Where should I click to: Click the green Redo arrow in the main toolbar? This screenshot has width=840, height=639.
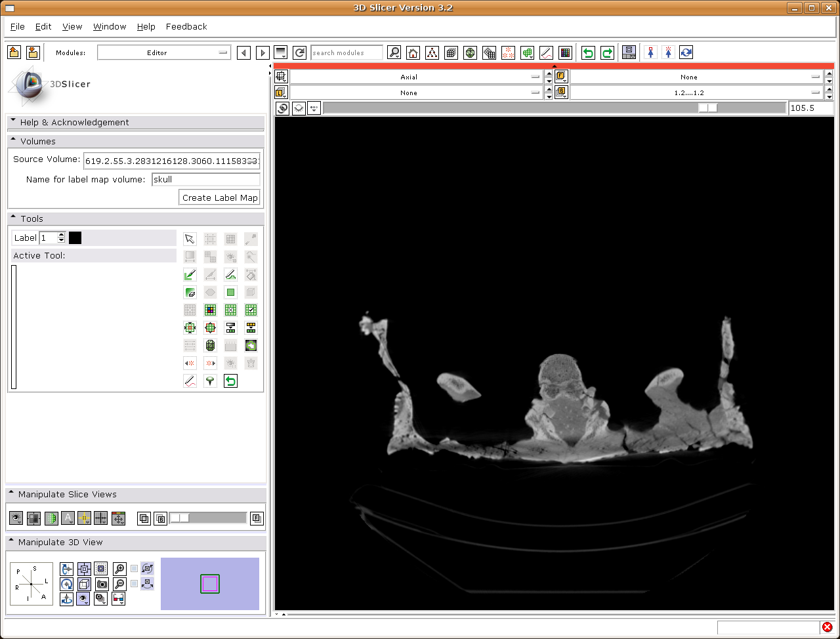tap(607, 52)
